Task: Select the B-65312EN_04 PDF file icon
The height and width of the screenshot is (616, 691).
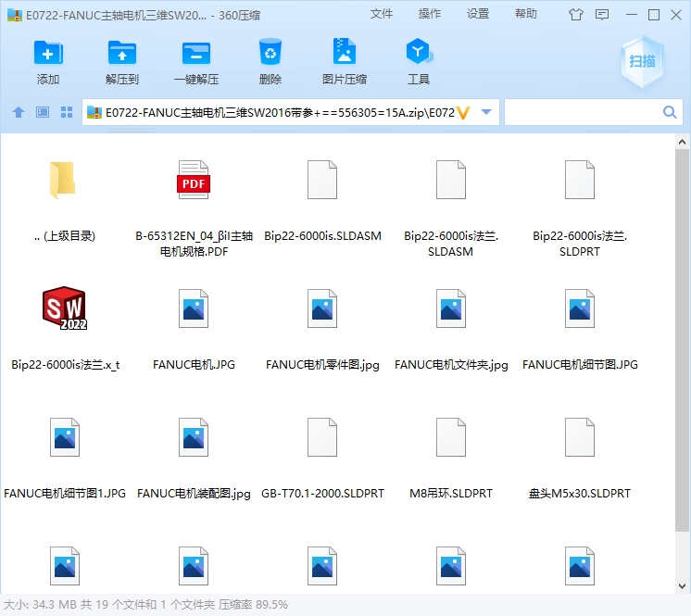Action: pyautogui.click(x=194, y=180)
